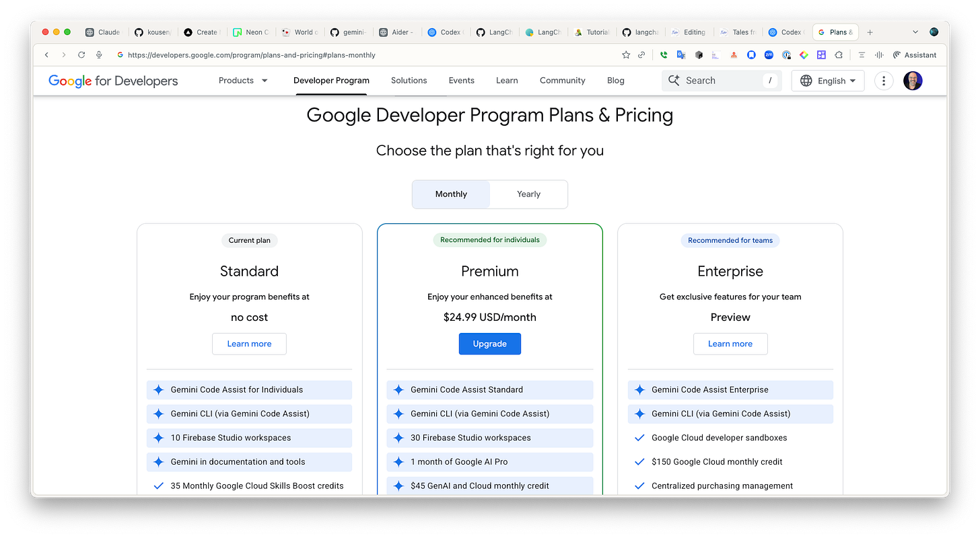Click the Recommended for individuals badge
Screen dimensions: 980x538
[x=490, y=240]
